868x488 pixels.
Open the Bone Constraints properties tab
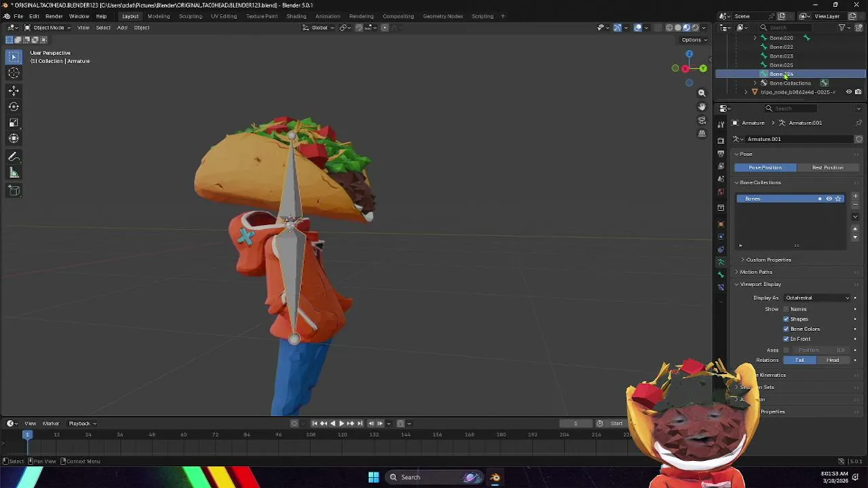click(x=721, y=287)
